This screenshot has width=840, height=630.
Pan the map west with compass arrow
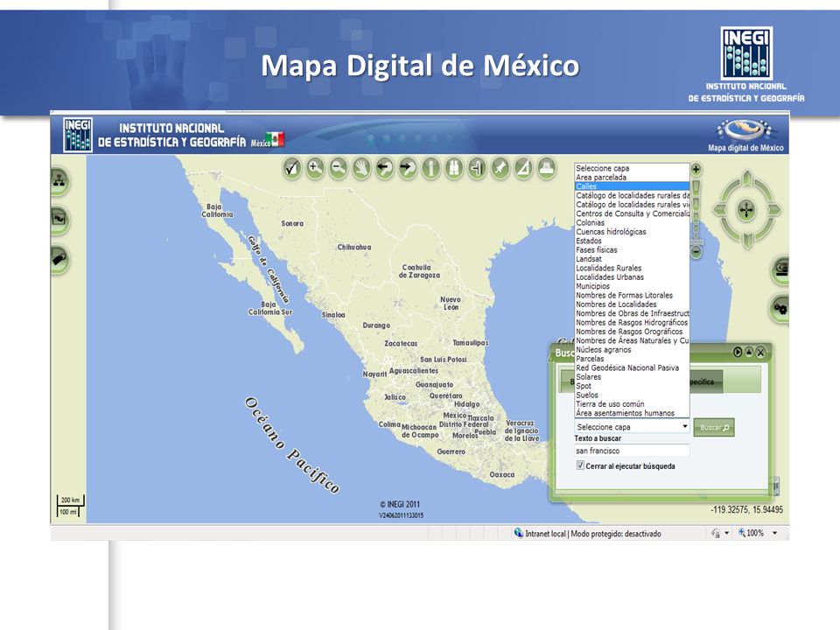point(719,209)
